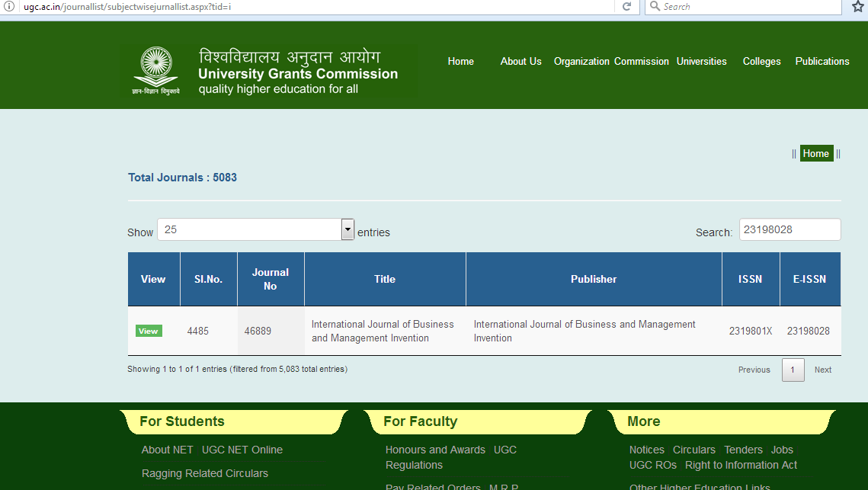Open the UGC NET Online link
The width and height of the screenshot is (868, 490).
coord(242,450)
